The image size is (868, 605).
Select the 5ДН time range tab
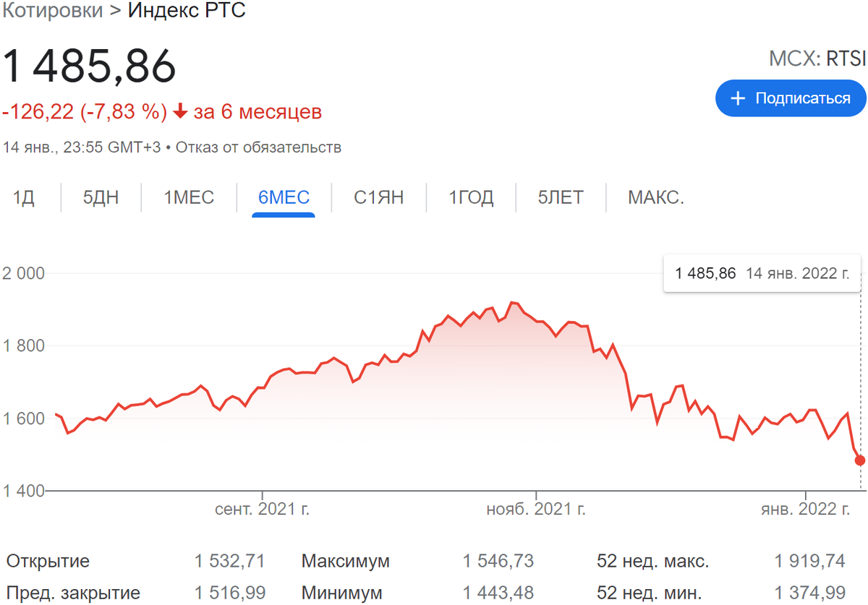pyautogui.click(x=101, y=197)
